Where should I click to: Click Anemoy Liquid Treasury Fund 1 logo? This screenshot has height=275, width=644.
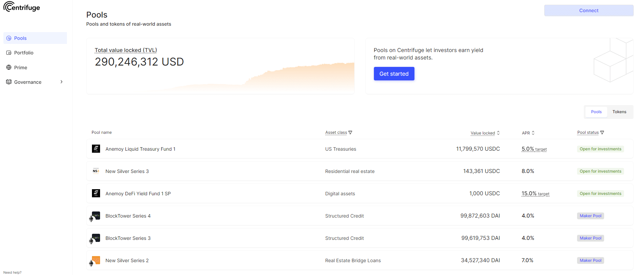pyautogui.click(x=96, y=149)
